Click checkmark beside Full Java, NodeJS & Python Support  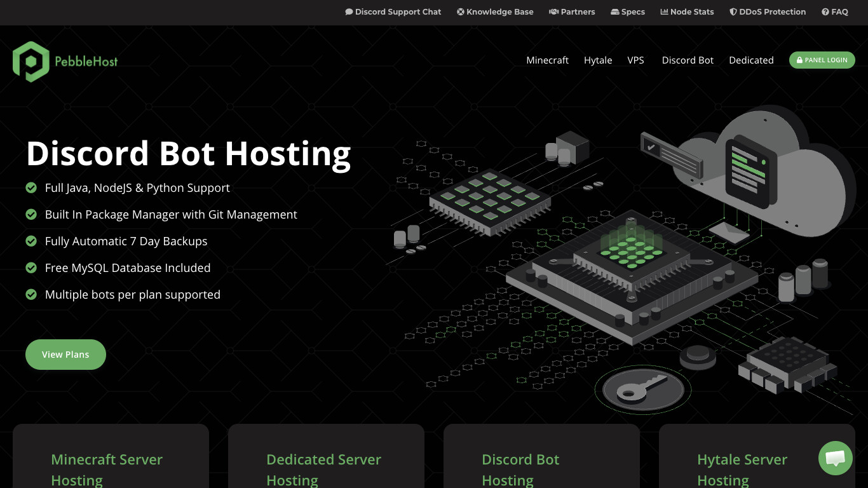pyautogui.click(x=31, y=188)
